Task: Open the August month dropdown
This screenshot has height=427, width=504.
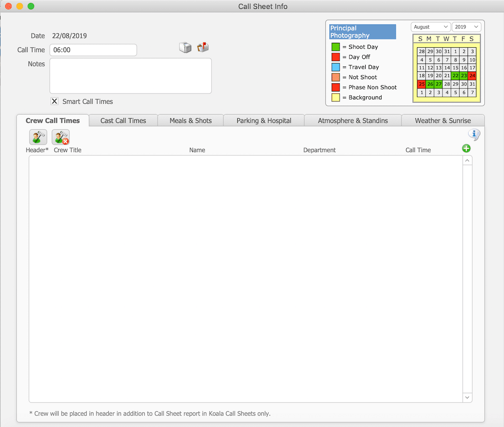Action: point(431,27)
